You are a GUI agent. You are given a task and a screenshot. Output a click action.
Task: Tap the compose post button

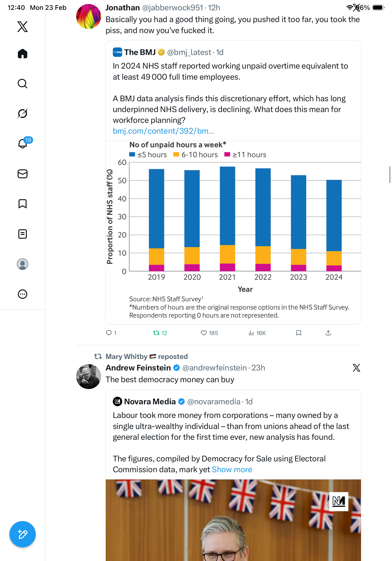pos(23,534)
